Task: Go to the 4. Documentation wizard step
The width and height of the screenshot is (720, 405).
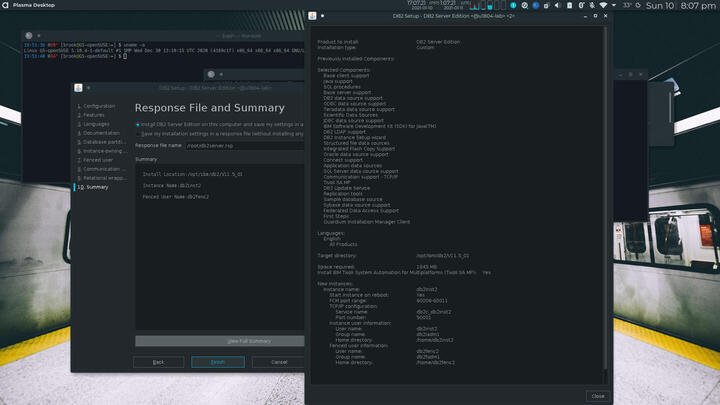Action: [x=99, y=133]
